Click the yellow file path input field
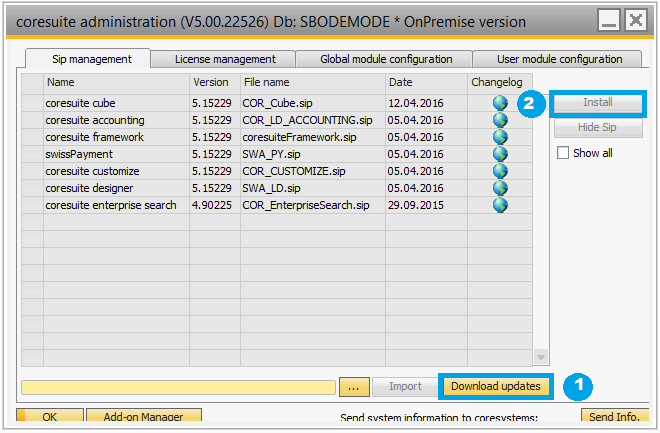660x433 pixels. (x=178, y=387)
